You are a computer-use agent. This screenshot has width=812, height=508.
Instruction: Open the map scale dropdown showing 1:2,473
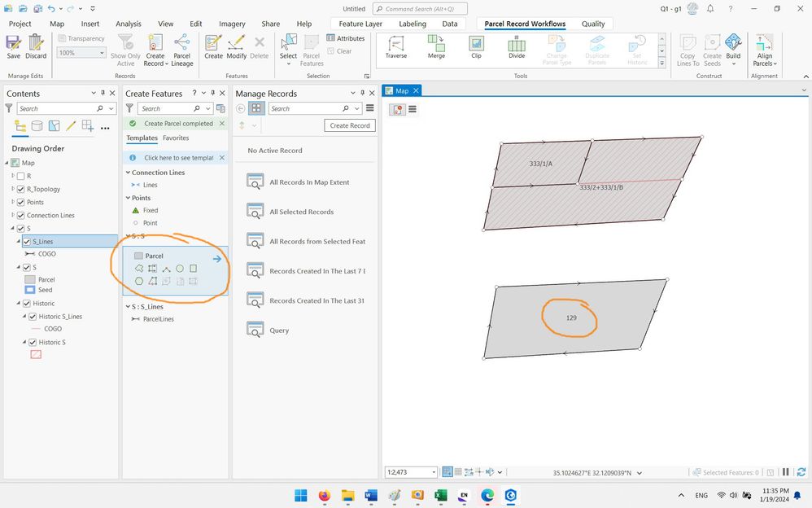[434, 472]
